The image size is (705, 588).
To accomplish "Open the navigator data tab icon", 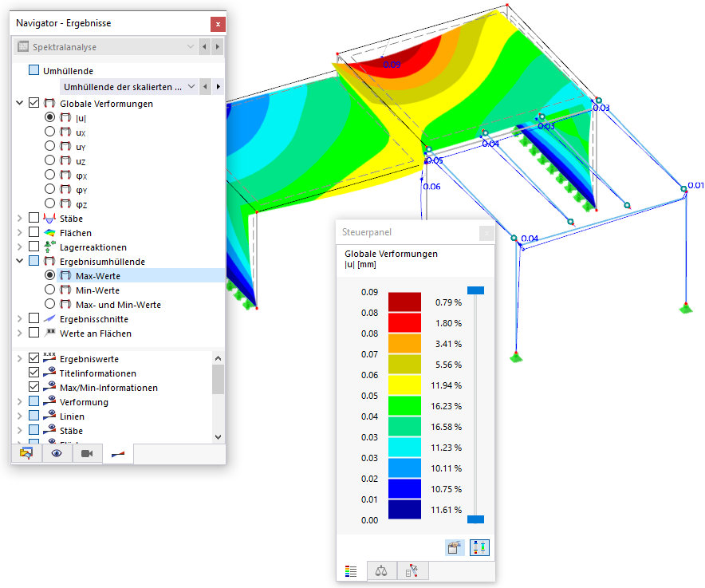I will pyautogui.click(x=26, y=453).
